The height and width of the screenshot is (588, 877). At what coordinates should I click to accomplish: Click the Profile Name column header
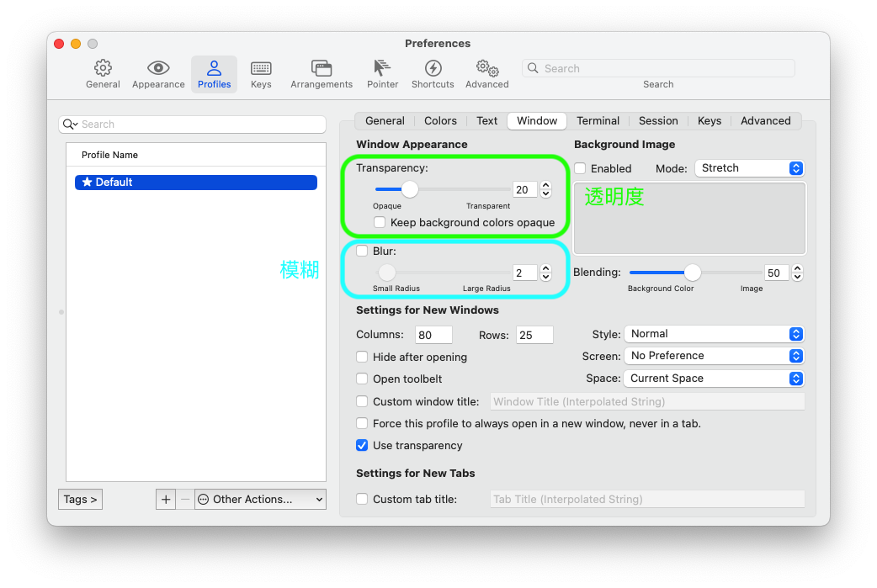pyautogui.click(x=196, y=155)
